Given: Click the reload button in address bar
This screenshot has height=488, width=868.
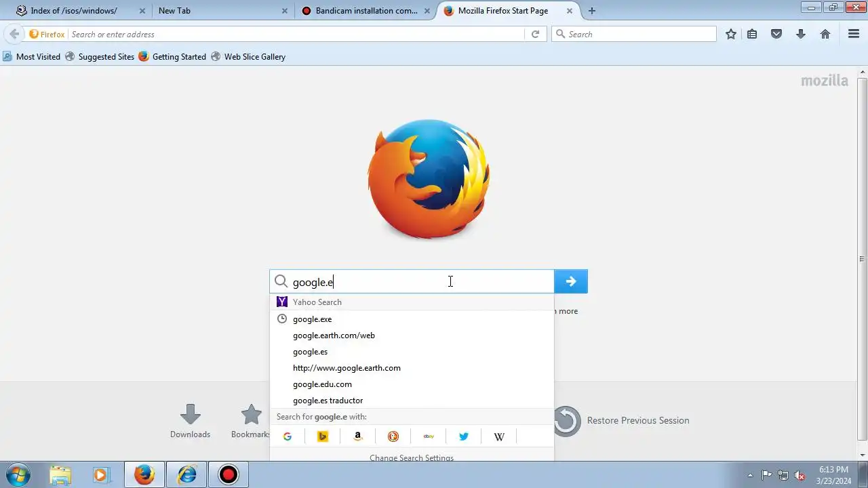Looking at the screenshot, I should tap(535, 34).
